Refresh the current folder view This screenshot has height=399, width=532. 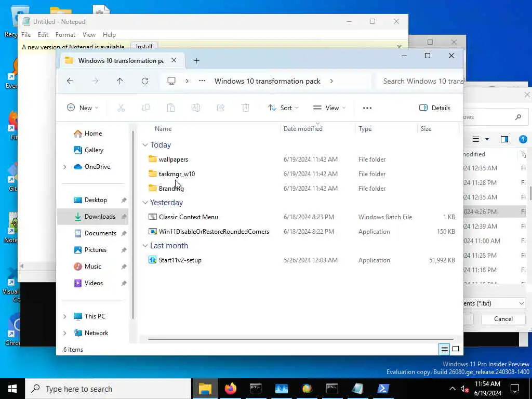tap(145, 81)
